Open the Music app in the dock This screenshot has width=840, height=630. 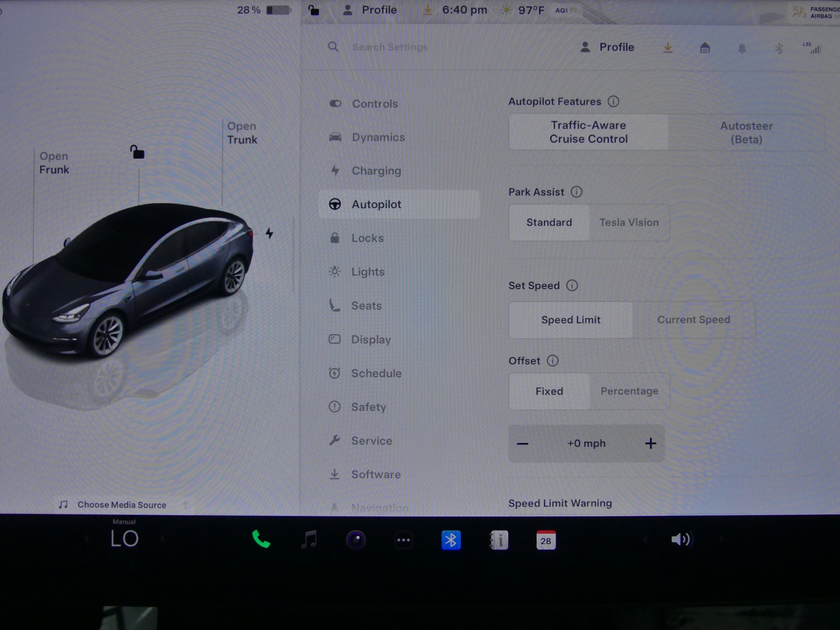[309, 540]
